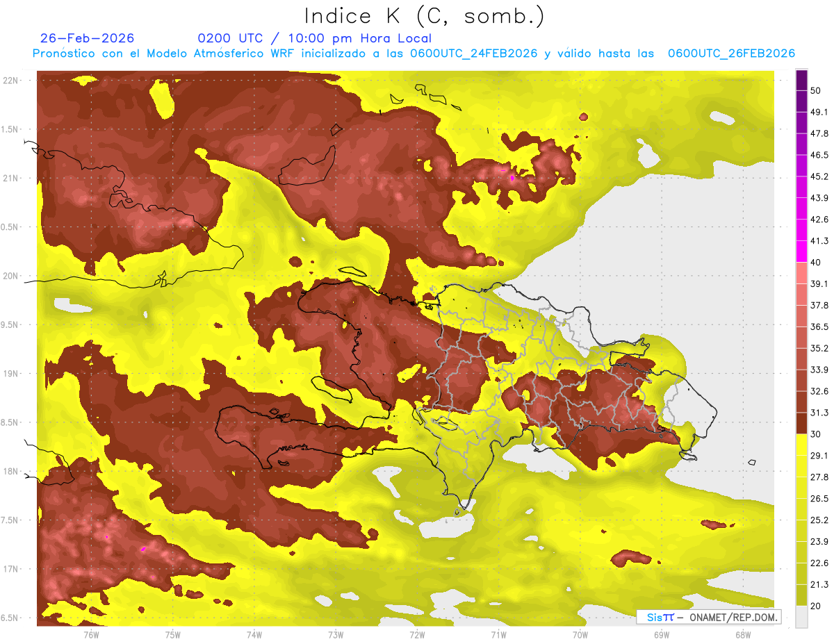The image size is (834, 644).
Task: Click the map title "Indice K (C, somb.)"
Action: tap(425, 16)
